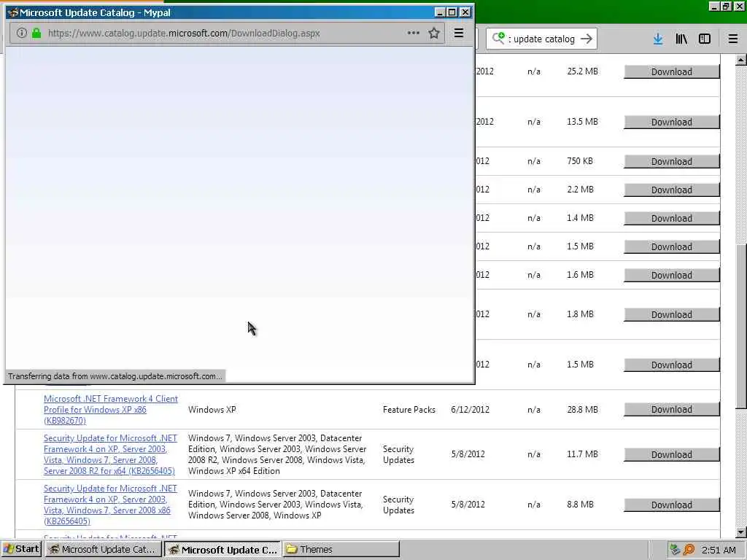The height and width of the screenshot is (560, 747).
Task: Click the Windows XP product cell
Action: point(212,410)
